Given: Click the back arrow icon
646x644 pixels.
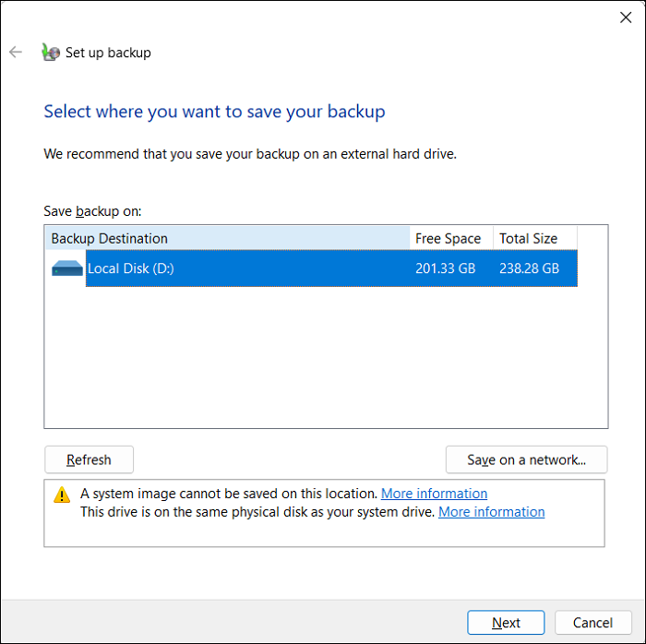Looking at the screenshot, I should click(15, 53).
